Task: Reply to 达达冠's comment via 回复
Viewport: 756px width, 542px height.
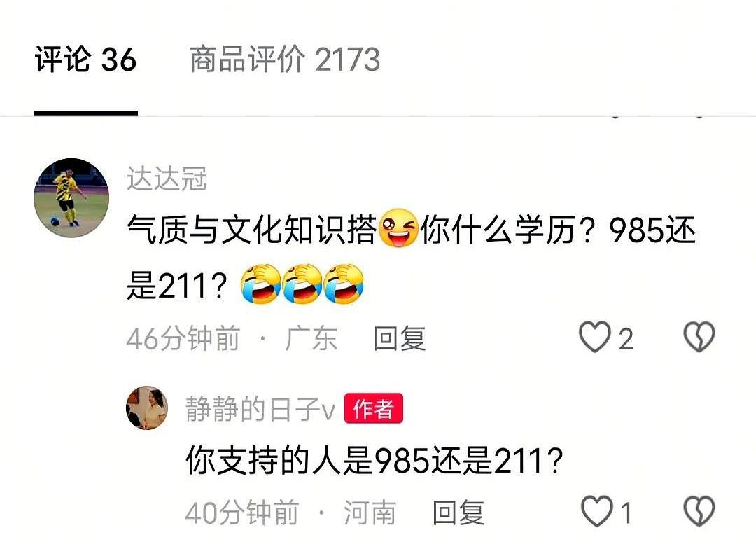Action: pos(400,338)
